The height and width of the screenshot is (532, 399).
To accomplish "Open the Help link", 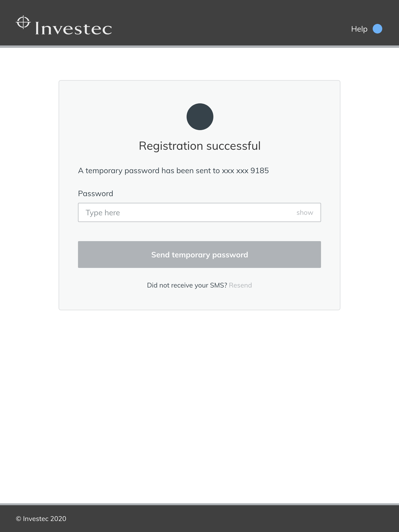I will click(359, 29).
